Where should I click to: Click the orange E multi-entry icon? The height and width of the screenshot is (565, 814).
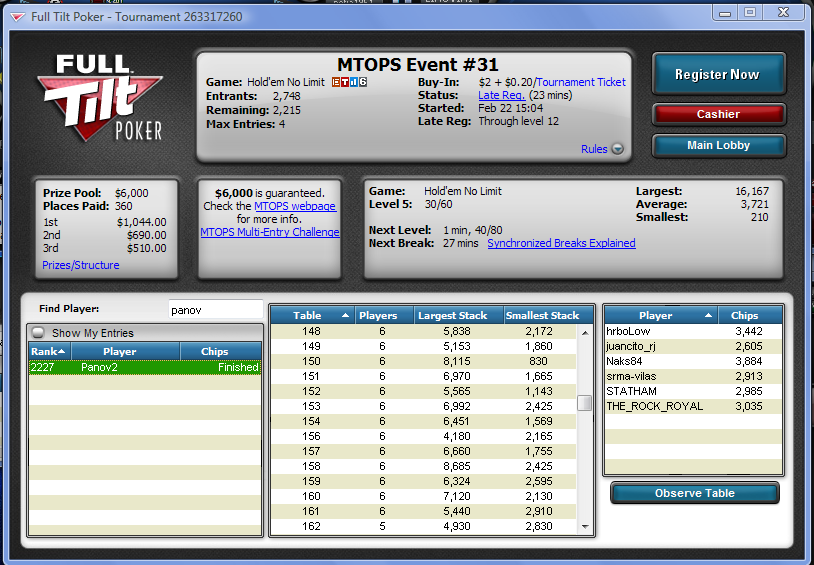click(335, 82)
